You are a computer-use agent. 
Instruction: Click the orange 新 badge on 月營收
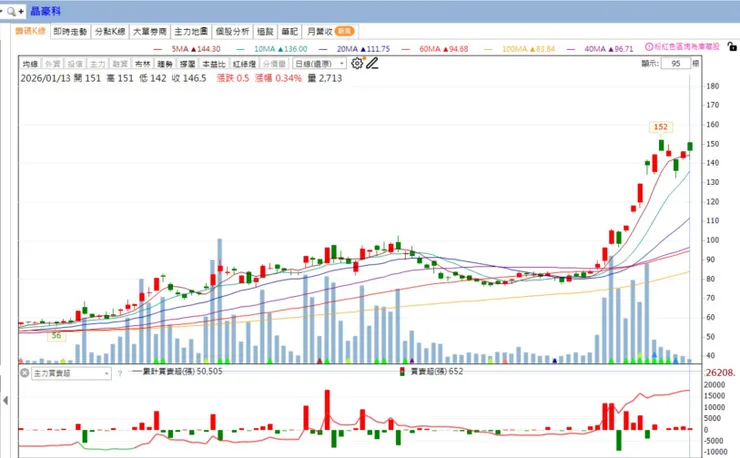point(345,31)
